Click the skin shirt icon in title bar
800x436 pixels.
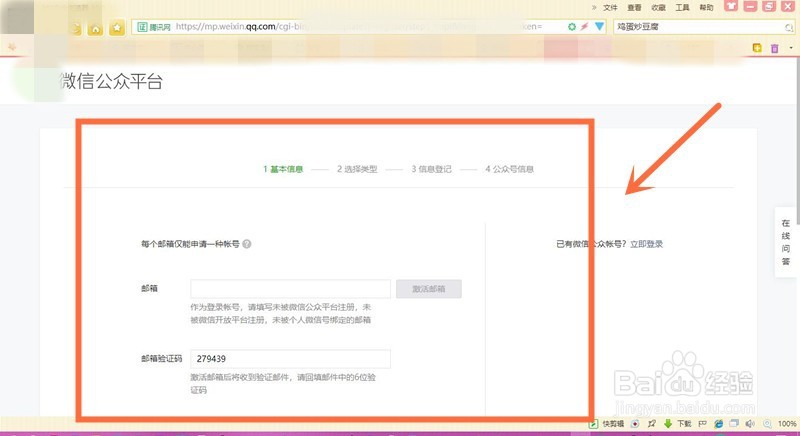[x=731, y=7]
